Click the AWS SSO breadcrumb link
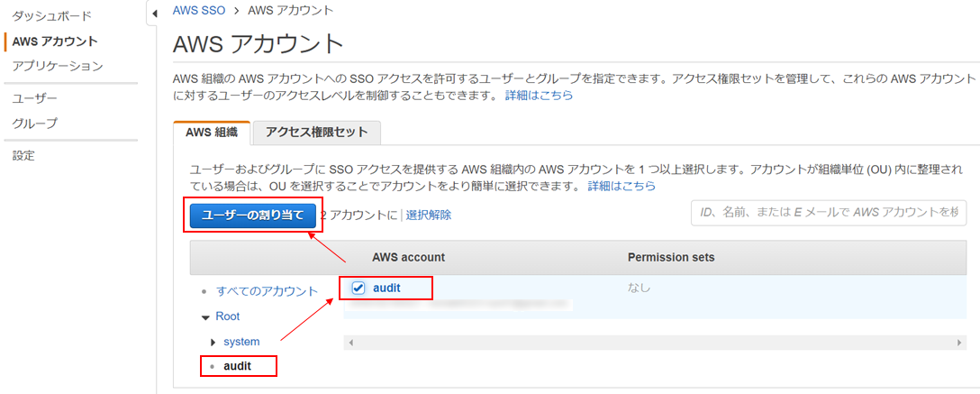Viewport: 980px width, 394px height. [199, 10]
